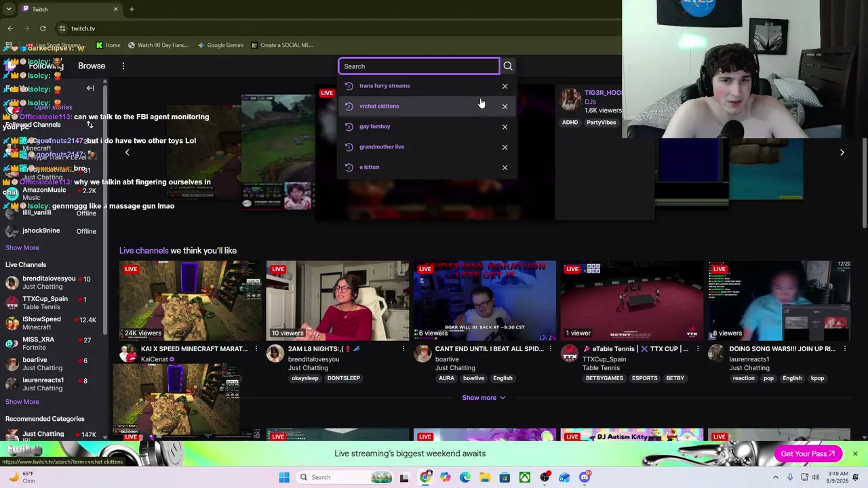Remove 'vrchat ekittens' from search history
Screen dimensions: 868x488
point(505,106)
